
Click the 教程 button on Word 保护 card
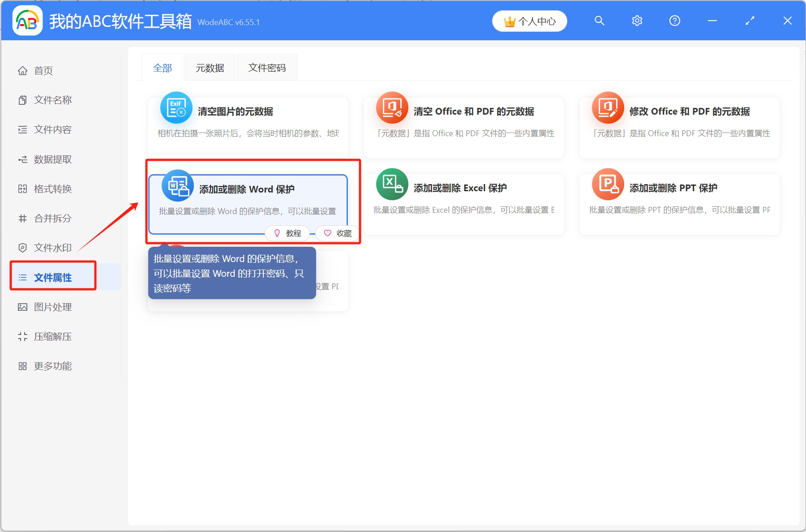[x=287, y=233]
